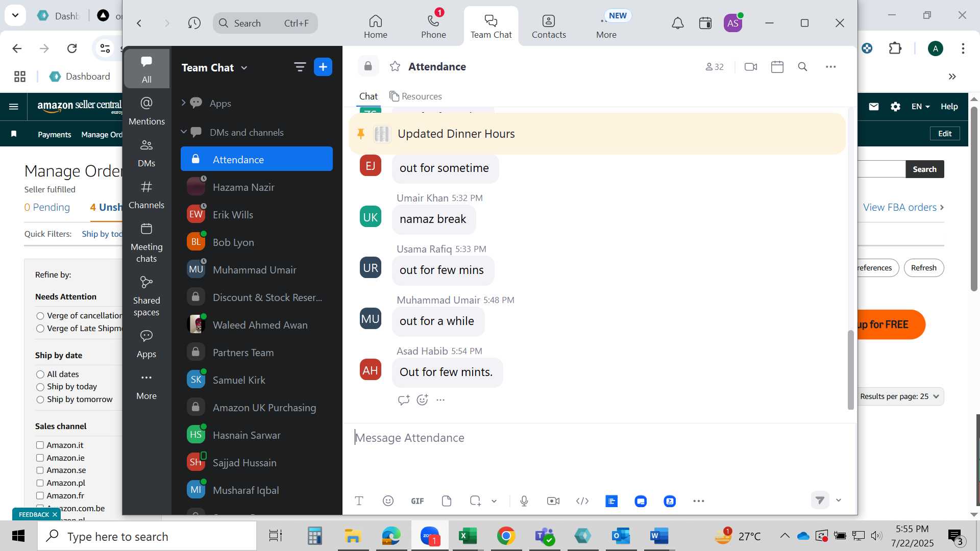Reply in thread to Asad Habib's message
The image size is (980, 551).
coord(404,400)
